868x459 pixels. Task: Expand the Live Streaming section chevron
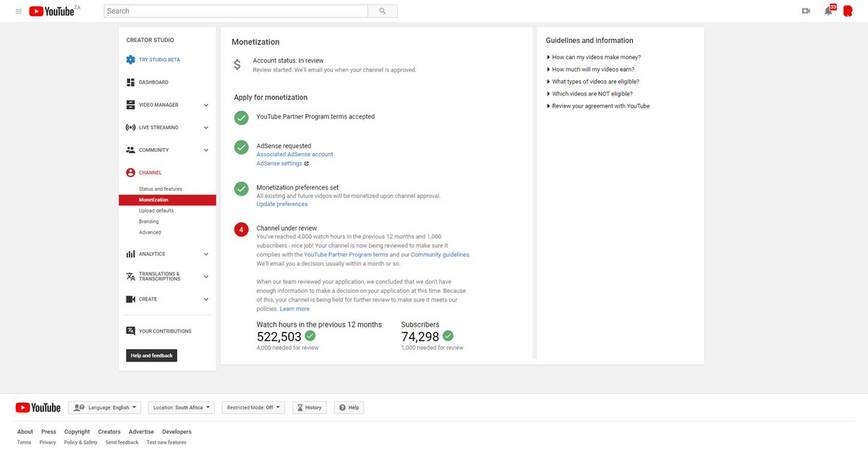(x=206, y=127)
